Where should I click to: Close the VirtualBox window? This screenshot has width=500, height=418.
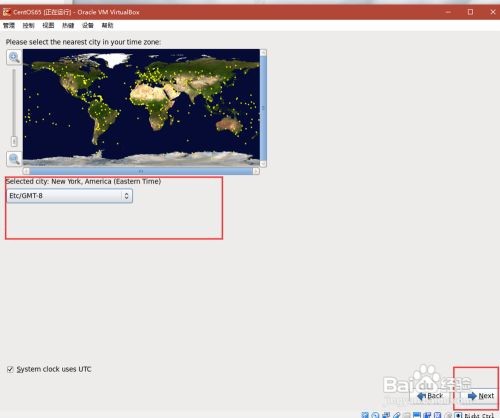(x=493, y=12)
